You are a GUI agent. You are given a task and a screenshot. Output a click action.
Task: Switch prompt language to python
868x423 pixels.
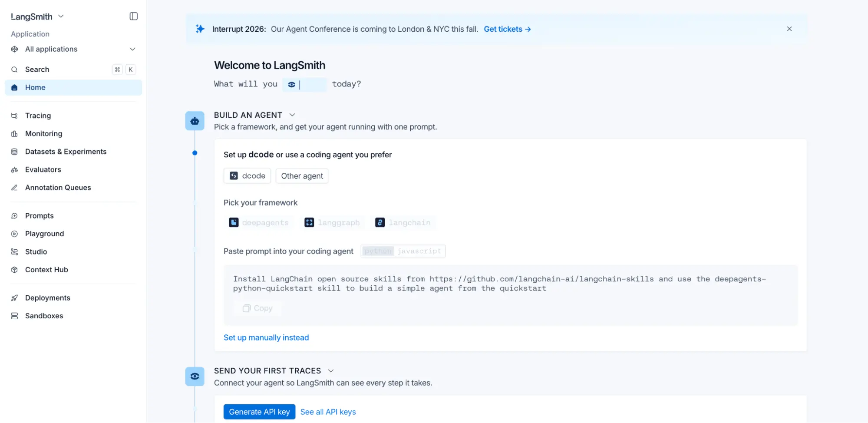[x=378, y=251]
